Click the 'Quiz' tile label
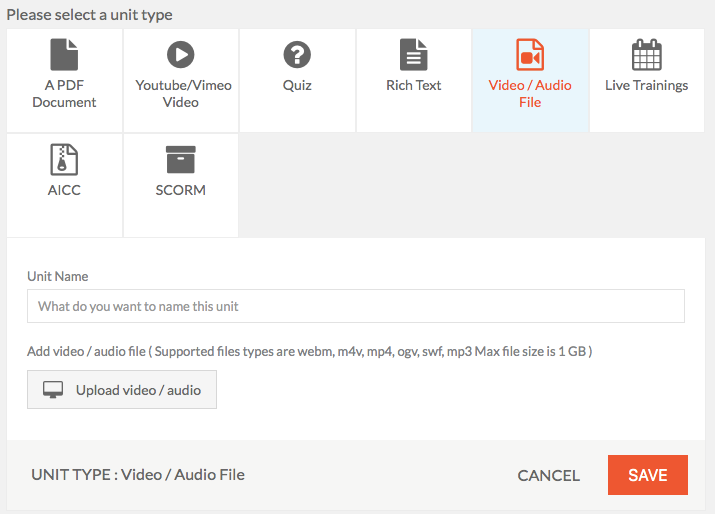Screen dimensions: 715x514 297,85
